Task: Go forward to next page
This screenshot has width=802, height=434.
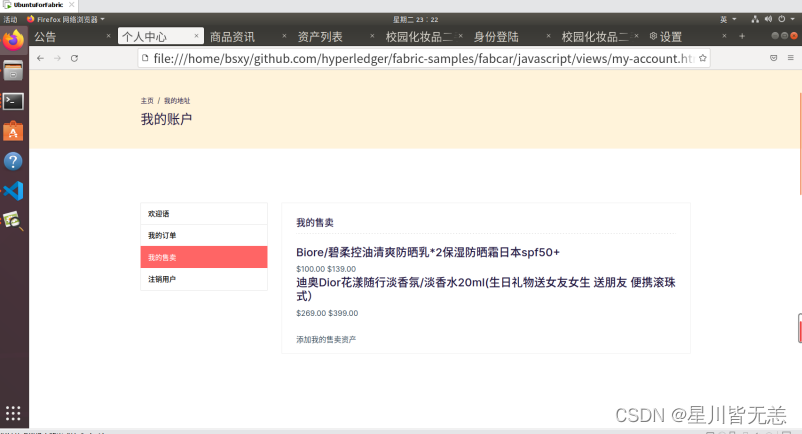Action: (x=57, y=58)
